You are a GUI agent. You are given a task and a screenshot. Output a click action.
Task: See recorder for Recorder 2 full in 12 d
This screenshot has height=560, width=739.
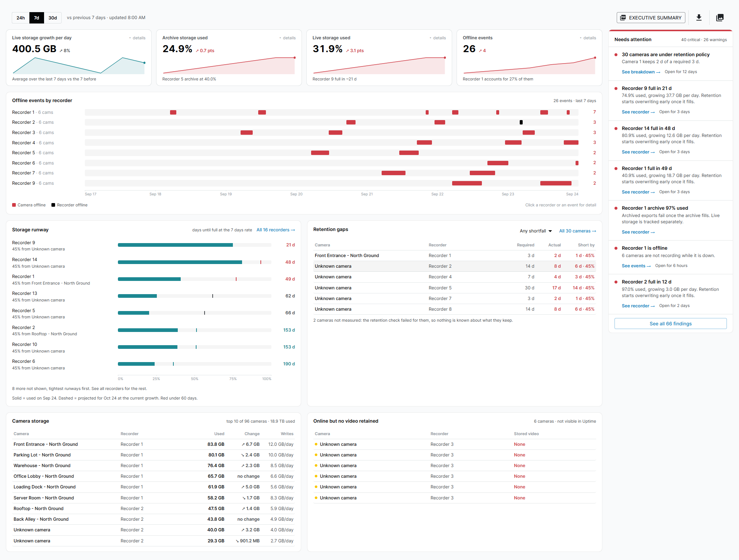click(638, 306)
